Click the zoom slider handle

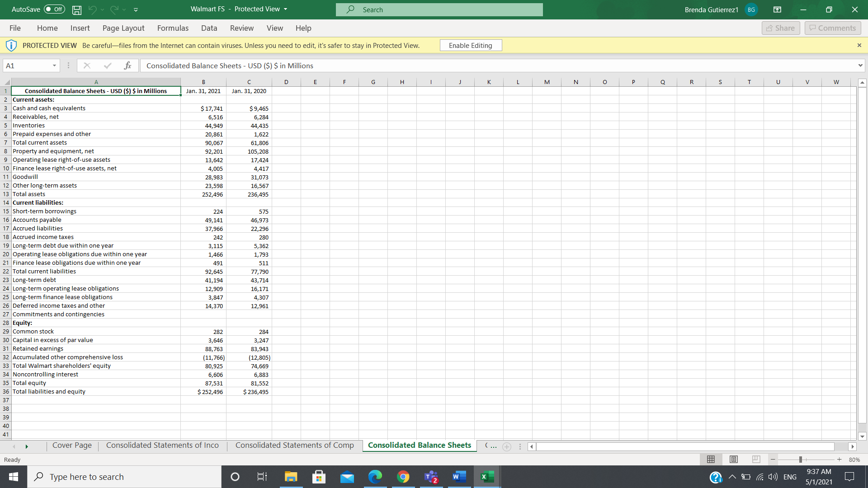tap(800, 460)
